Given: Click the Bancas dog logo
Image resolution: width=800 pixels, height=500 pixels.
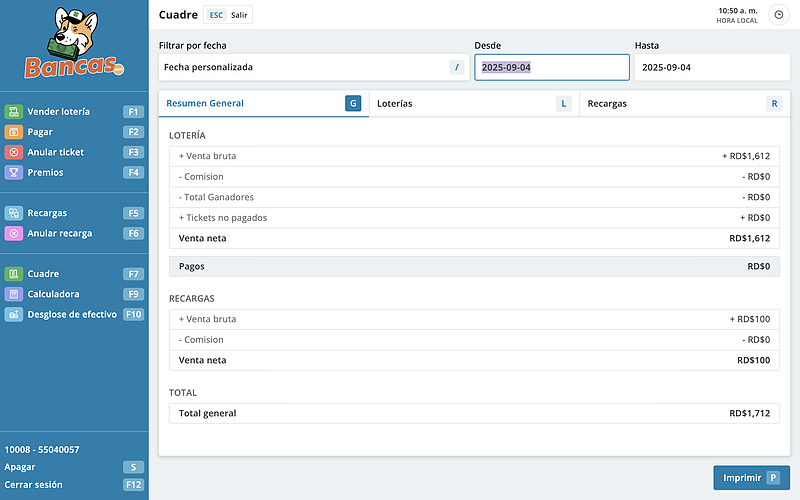Looking at the screenshot, I should (x=74, y=43).
